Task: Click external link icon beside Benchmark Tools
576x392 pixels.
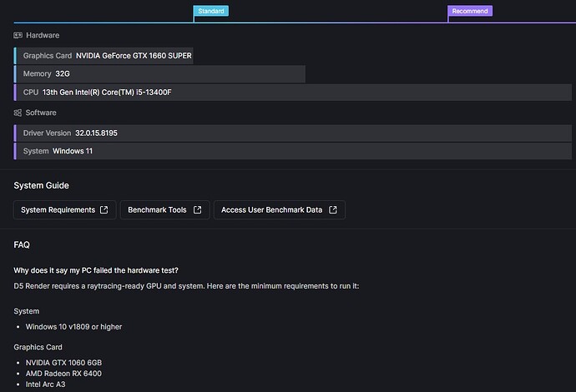Action: (198, 209)
